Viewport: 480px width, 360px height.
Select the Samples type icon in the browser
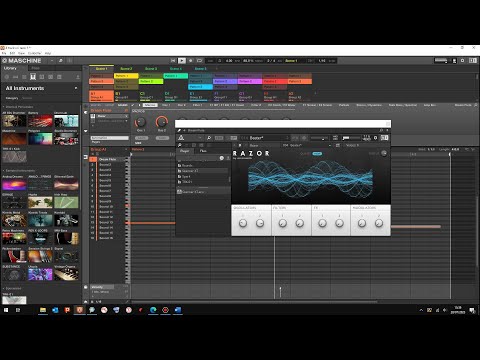[x=50, y=77]
